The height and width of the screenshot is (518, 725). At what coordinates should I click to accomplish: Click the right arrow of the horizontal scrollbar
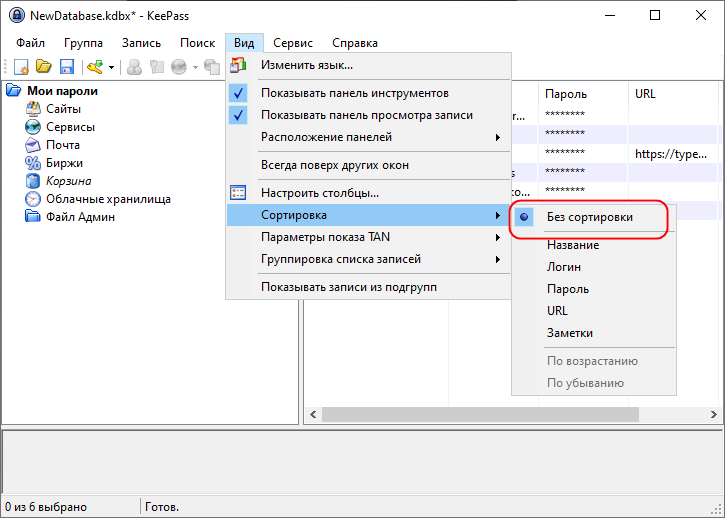[713, 414]
